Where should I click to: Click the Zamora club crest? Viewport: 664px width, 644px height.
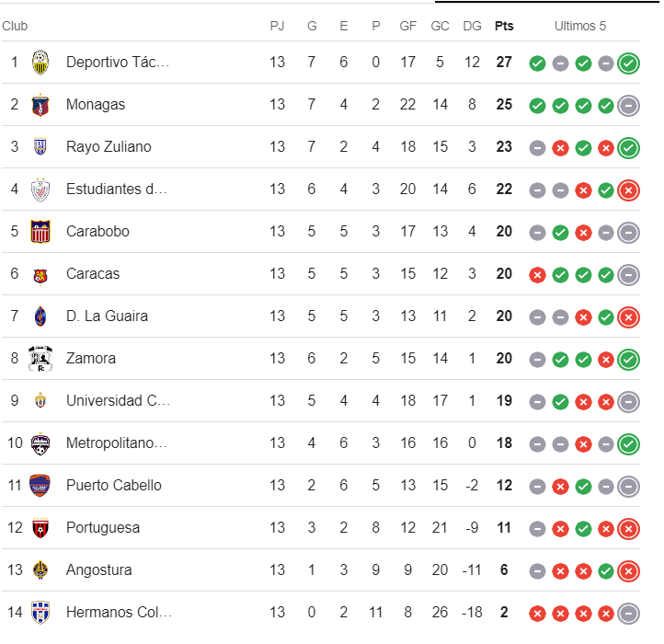click(x=40, y=358)
